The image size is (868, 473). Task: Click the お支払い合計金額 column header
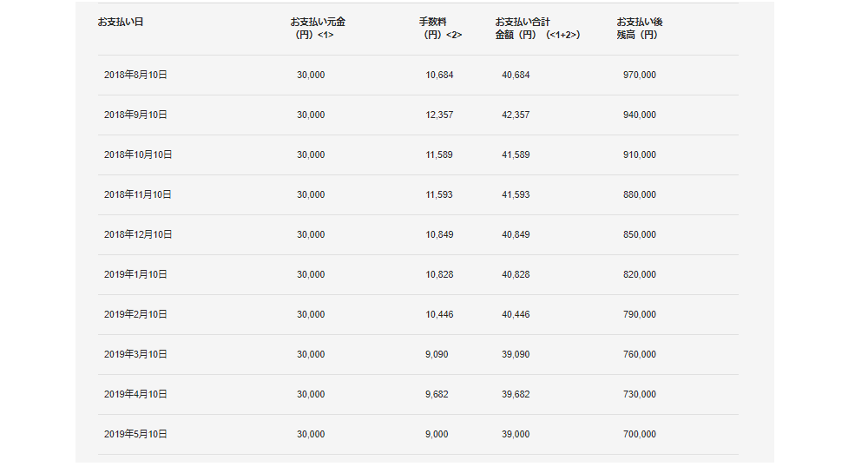point(536,28)
